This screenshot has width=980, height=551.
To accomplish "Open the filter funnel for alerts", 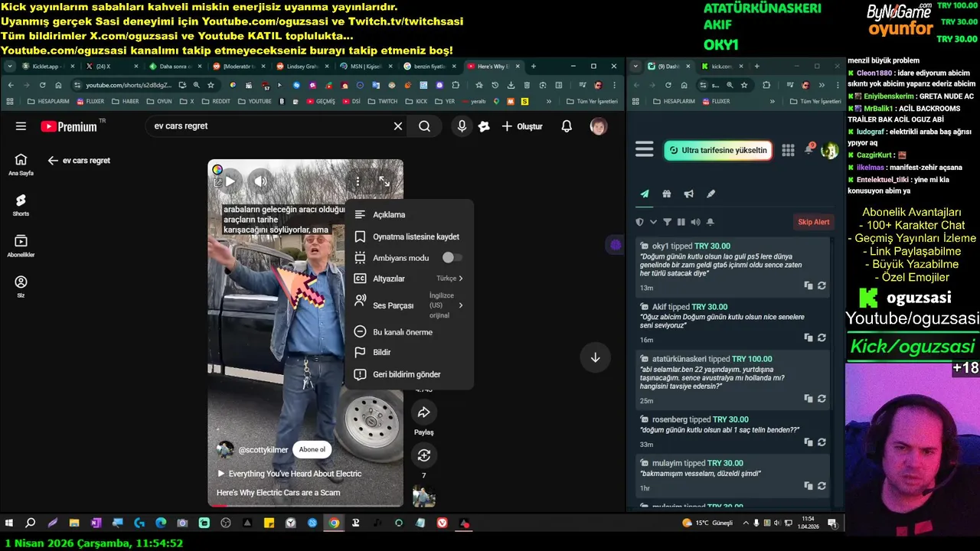I will coord(667,222).
